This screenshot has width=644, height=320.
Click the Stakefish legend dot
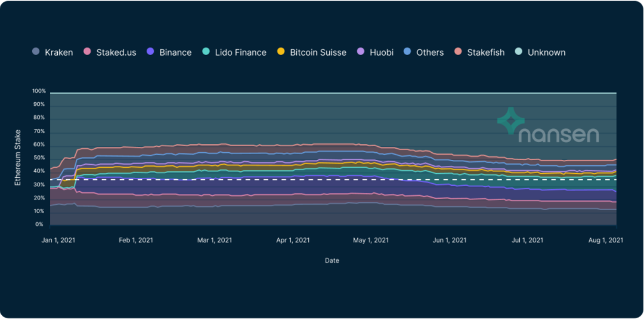(459, 53)
